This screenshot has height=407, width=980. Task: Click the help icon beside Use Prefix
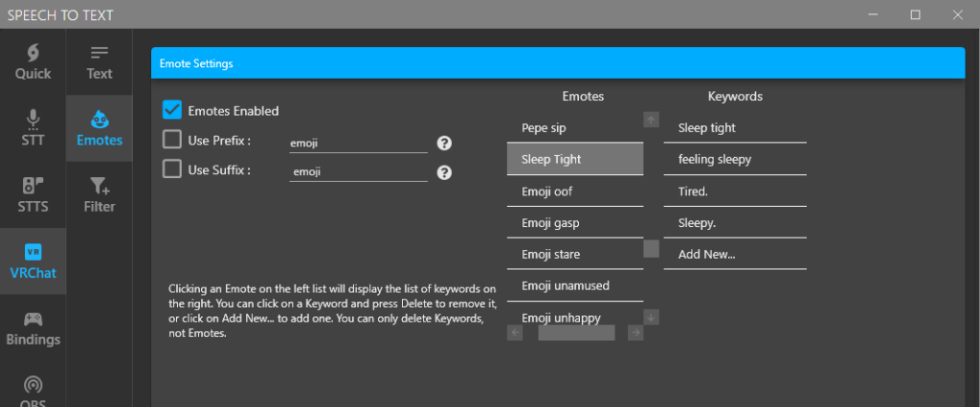444,143
